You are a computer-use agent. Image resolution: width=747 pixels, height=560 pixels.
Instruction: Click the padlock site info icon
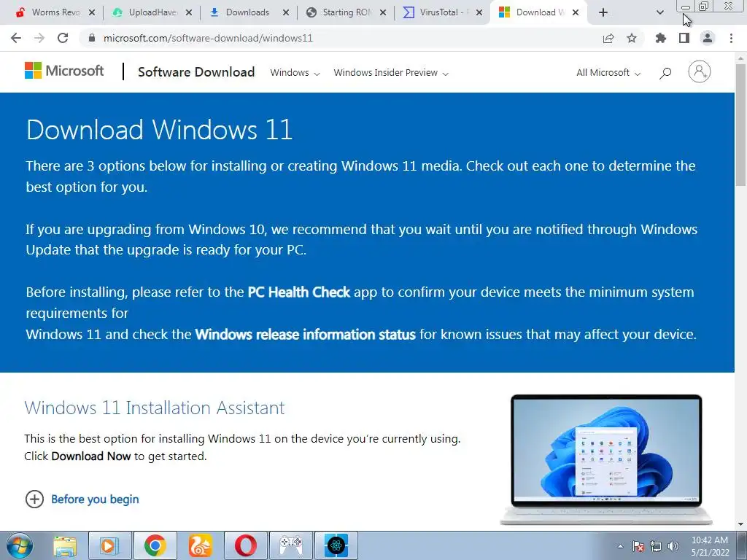92,38
